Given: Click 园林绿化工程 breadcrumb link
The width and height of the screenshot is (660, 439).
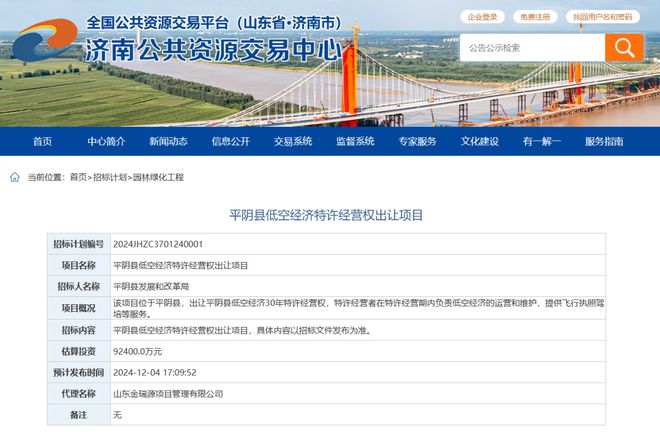Looking at the screenshot, I should pyautogui.click(x=158, y=177).
